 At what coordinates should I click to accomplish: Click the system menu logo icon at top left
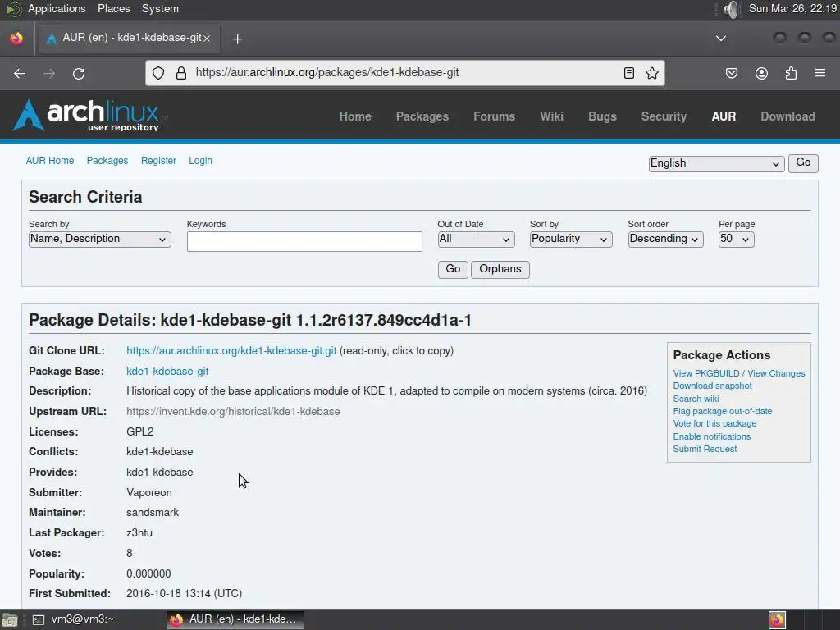pos(13,9)
